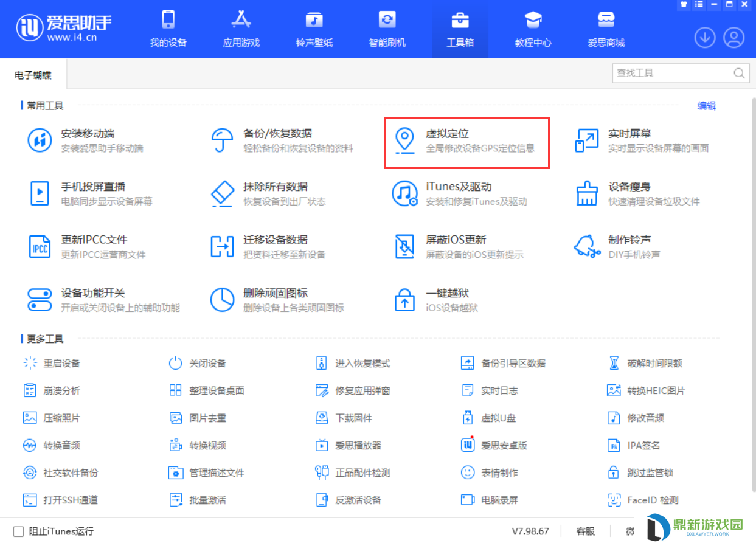Open the 转换音频 tool
The image size is (756, 543).
(52, 445)
